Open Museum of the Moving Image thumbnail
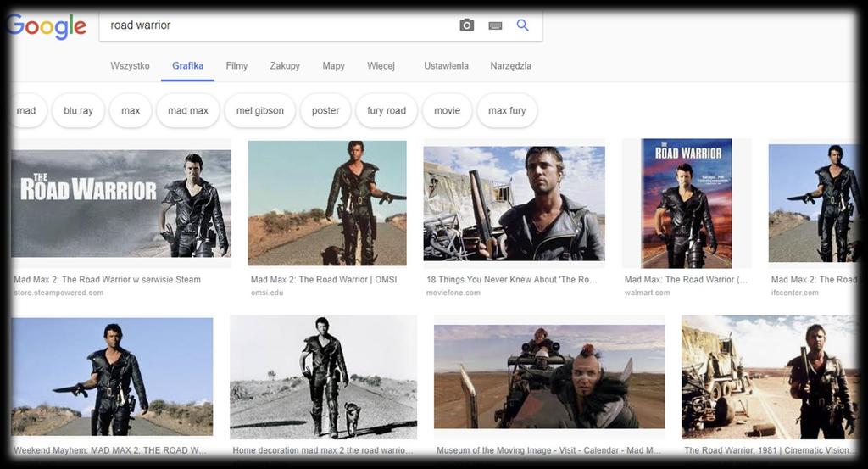868x469 pixels. [x=549, y=377]
